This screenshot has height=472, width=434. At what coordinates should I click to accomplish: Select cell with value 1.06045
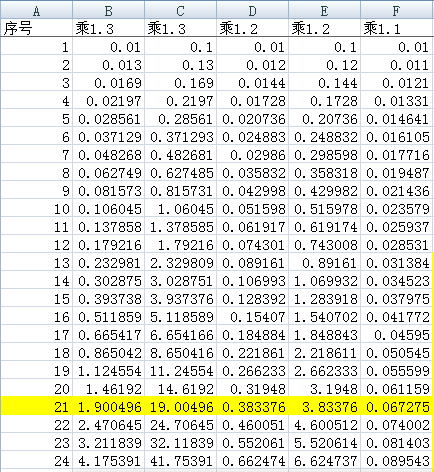tap(180, 209)
